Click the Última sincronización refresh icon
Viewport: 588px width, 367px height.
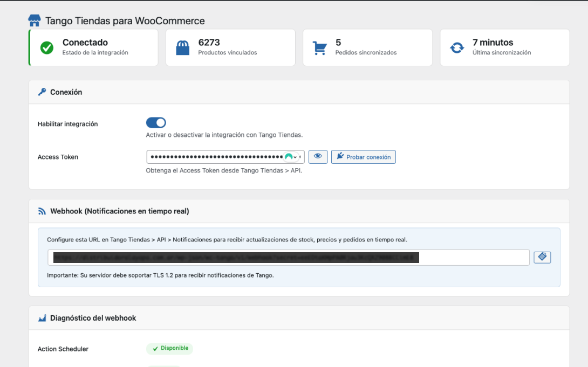coord(457,48)
